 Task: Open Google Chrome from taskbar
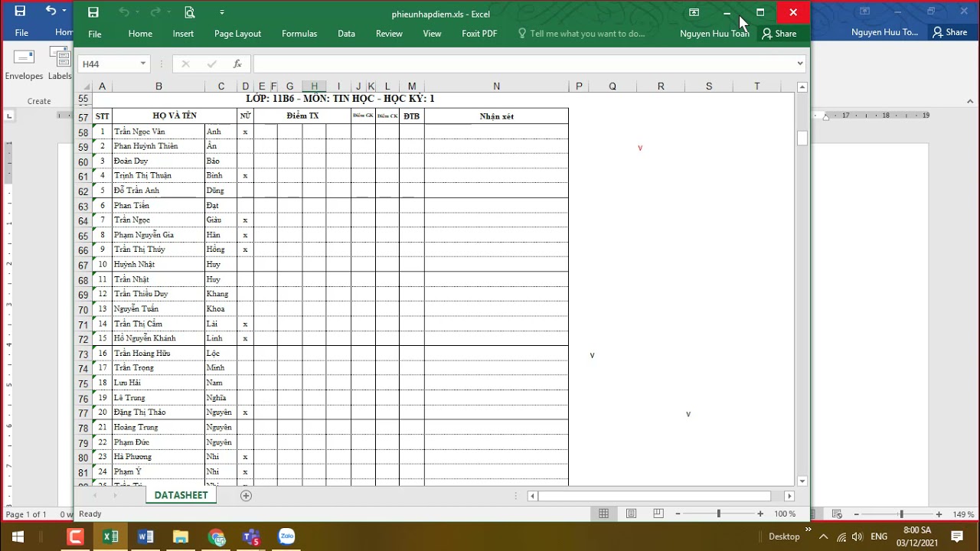coord(216,536)
